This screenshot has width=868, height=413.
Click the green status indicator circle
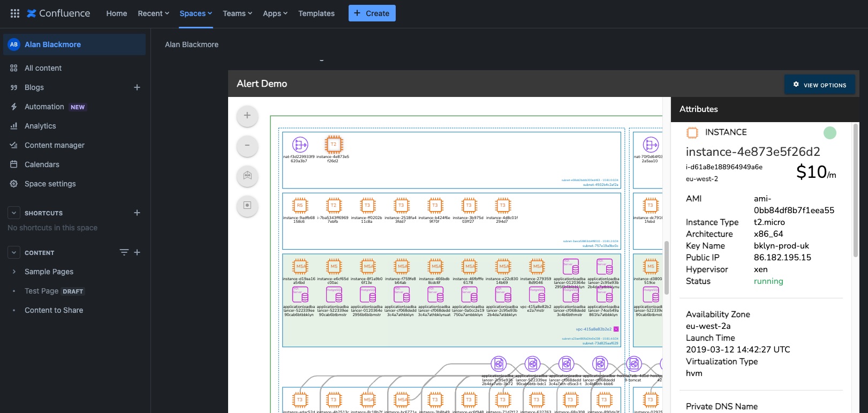[829, 133]
